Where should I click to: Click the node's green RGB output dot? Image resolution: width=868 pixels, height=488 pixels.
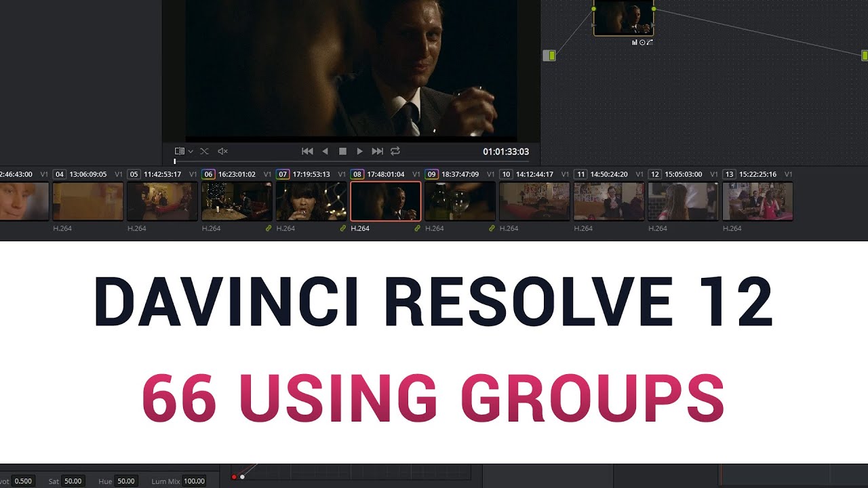point(654,9)
